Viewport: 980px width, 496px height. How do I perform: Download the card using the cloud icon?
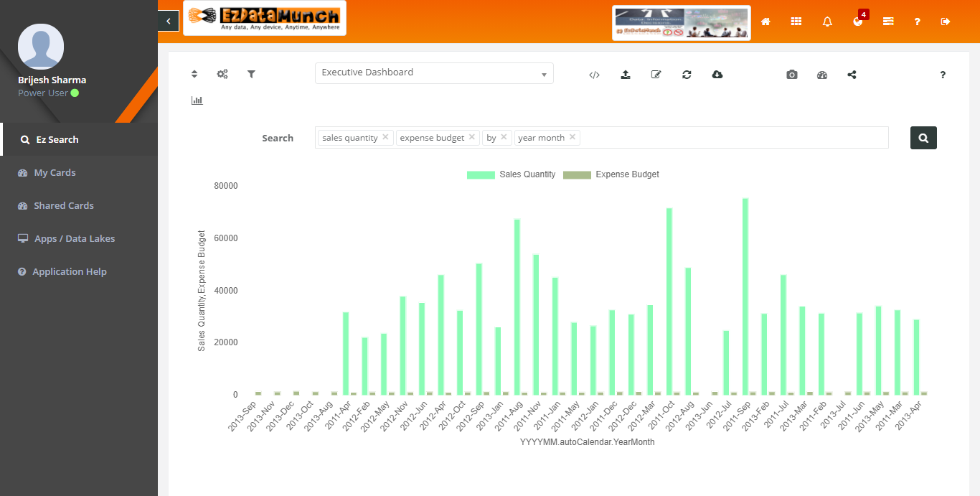pos(717,74)
